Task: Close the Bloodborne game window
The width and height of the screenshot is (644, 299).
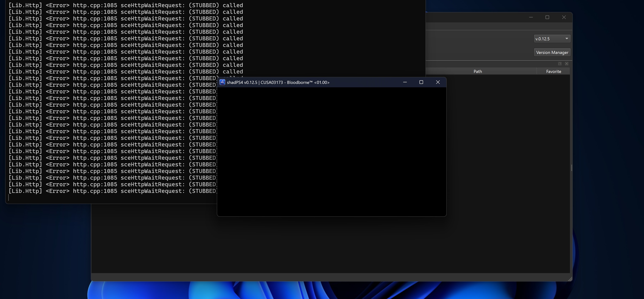Action: tap(438, 82)
